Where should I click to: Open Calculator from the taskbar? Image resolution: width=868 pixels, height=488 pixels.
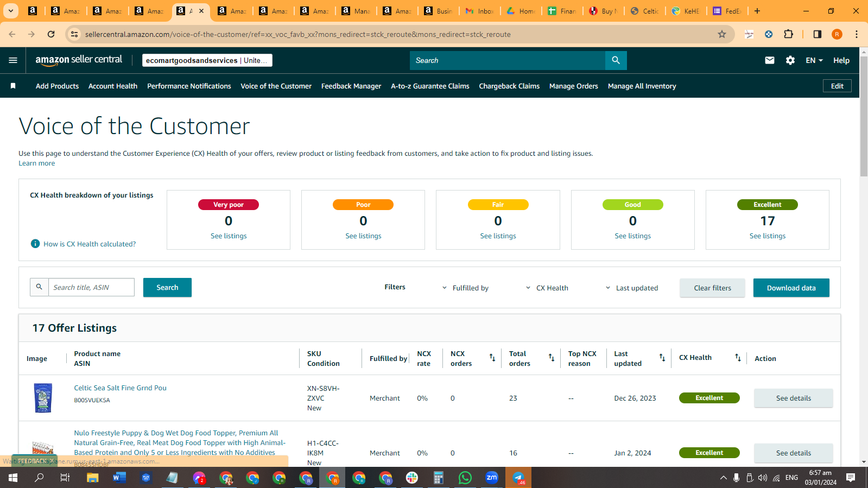[439, 478]
